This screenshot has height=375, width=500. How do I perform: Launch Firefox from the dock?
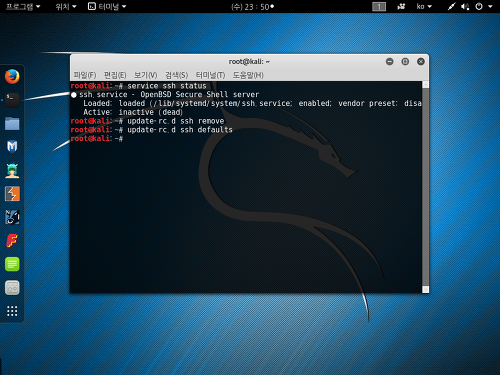12,77
